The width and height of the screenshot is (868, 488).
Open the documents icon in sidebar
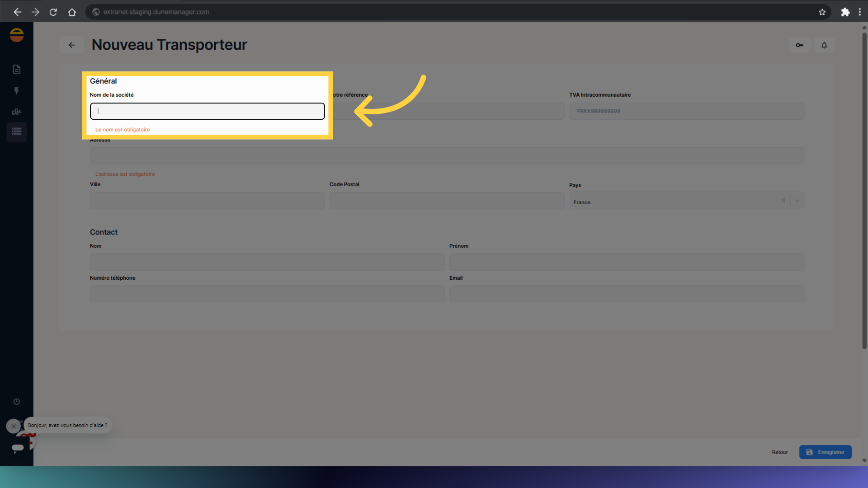(17, 69)
